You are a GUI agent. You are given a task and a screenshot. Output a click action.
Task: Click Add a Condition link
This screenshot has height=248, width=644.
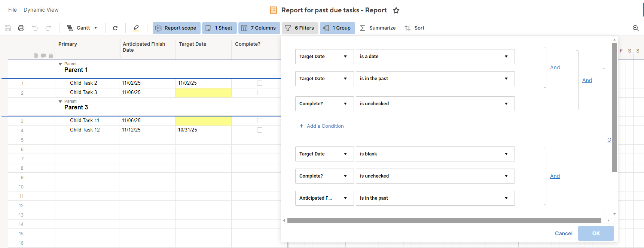coord(322,126)
